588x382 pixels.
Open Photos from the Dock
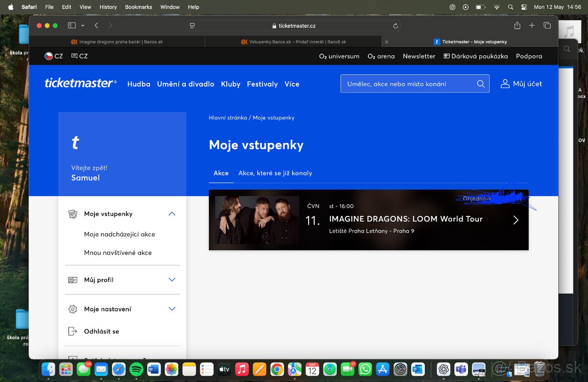[171, 369]
